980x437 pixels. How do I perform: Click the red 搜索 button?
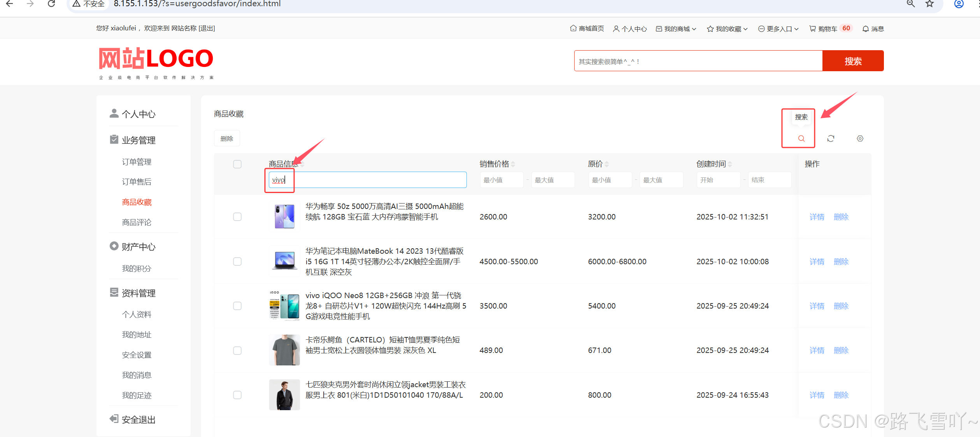[852, 61]
